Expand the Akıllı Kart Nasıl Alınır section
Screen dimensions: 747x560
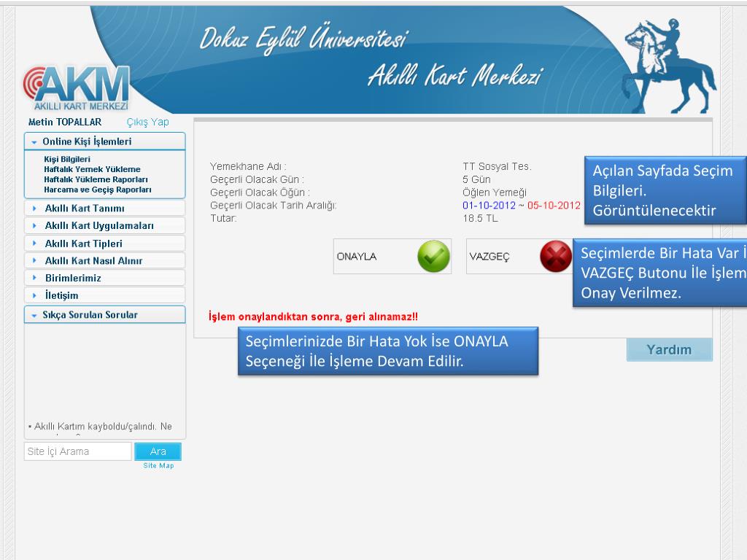pyautogui.click(x=104, y=260)
